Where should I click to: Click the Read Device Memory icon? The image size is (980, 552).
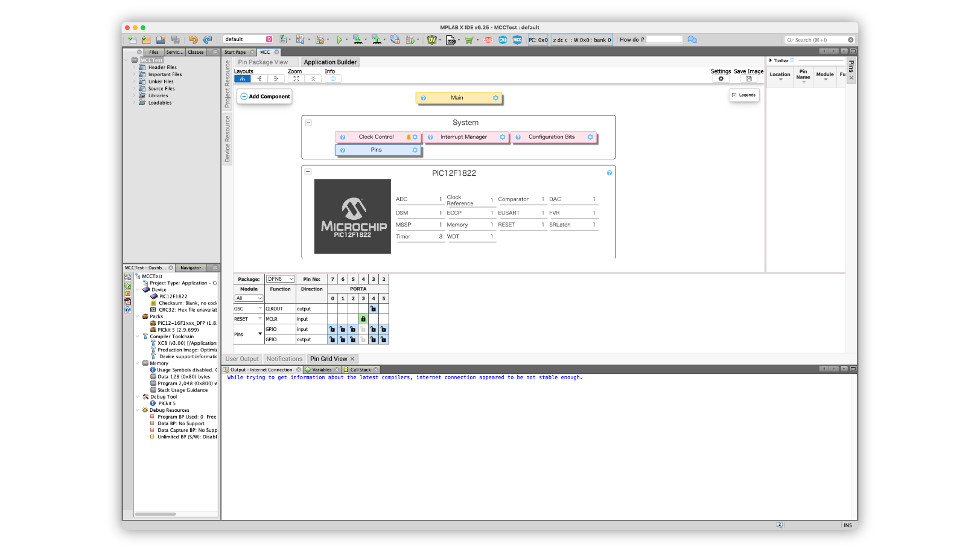(x=376, y=40)
